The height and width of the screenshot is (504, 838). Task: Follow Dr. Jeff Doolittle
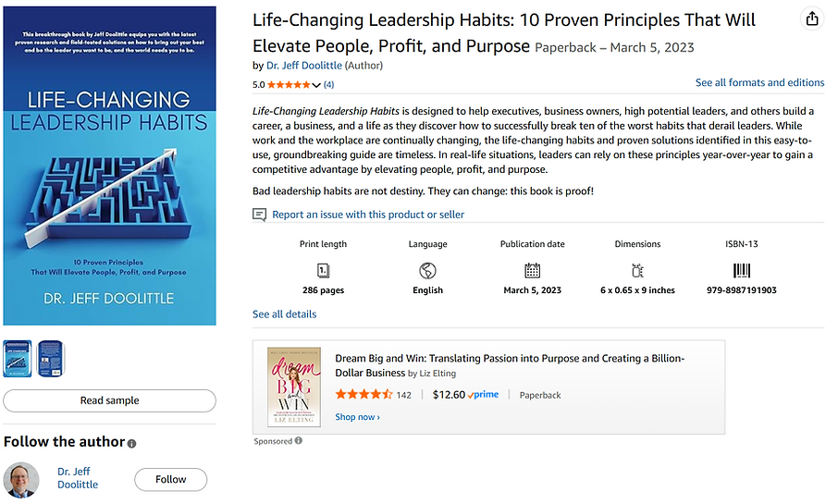tap(170, 479)
